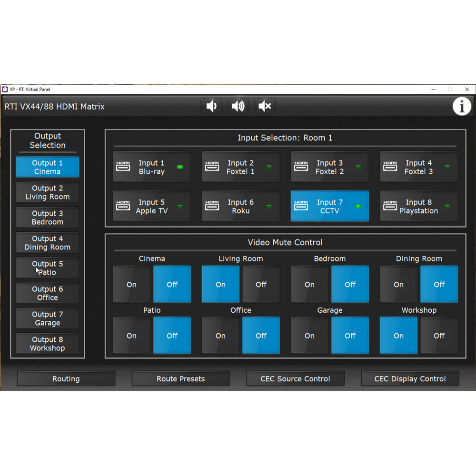Choose Output 5 Patio output
476x476 pixels.
(48, 268)
